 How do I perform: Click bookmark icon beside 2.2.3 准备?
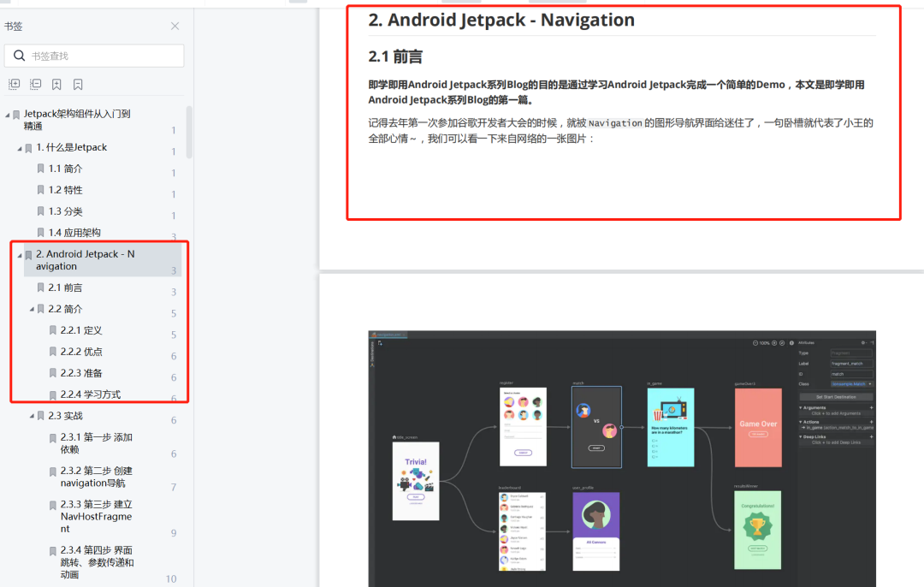point(53,373)
